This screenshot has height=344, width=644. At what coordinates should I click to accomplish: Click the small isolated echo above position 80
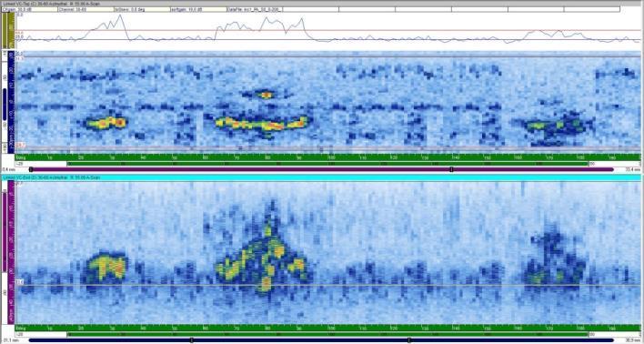[266, 95]
